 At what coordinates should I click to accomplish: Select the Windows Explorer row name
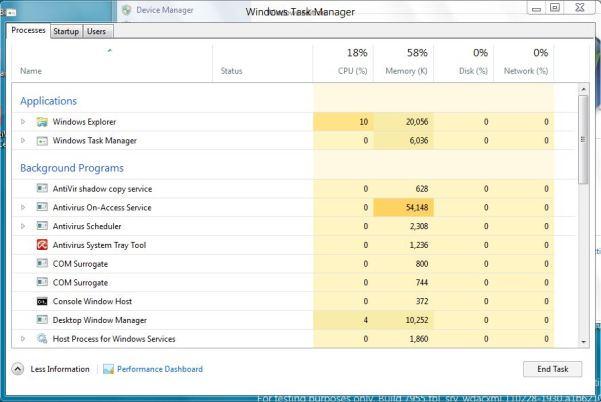click(84, 122)
